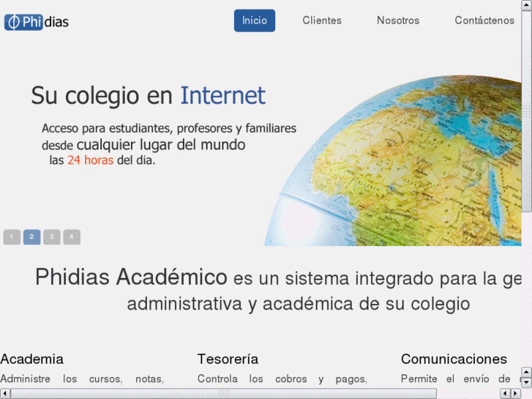Jump to banner slide 4
This screenshot has width=532, height=399.
72,237
